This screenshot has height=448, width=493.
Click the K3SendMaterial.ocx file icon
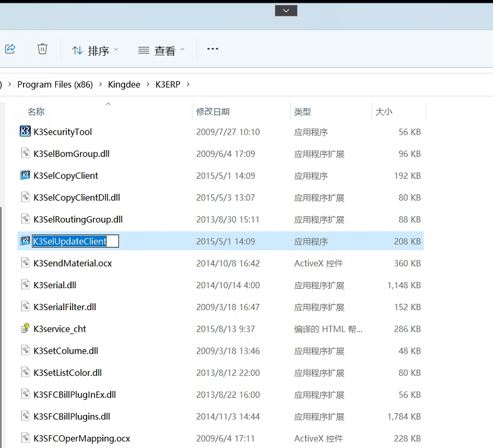[26, 263]
